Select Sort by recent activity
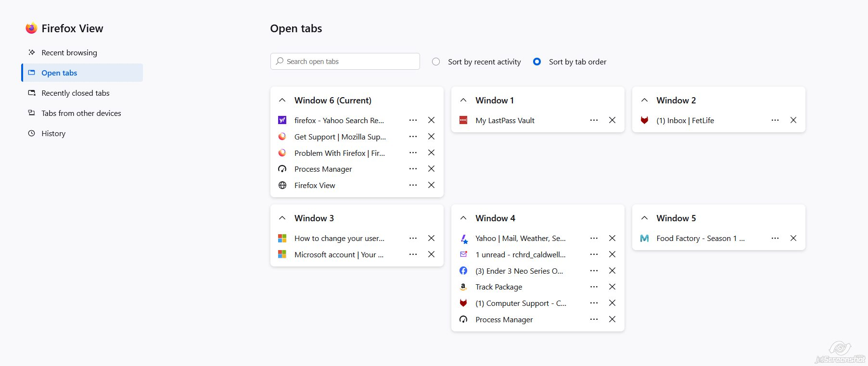The image size is (868, 366). (436, 62)
